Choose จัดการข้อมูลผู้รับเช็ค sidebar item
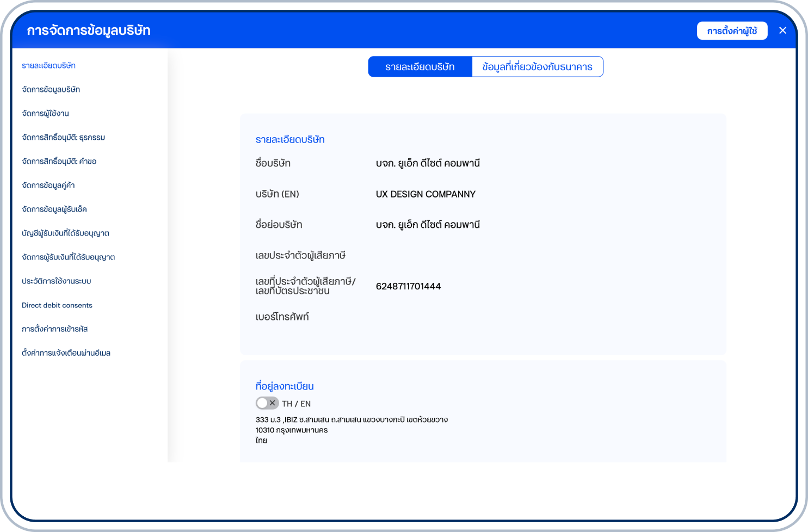The width and height of the screenshot is (808, 532). (54, 209)
